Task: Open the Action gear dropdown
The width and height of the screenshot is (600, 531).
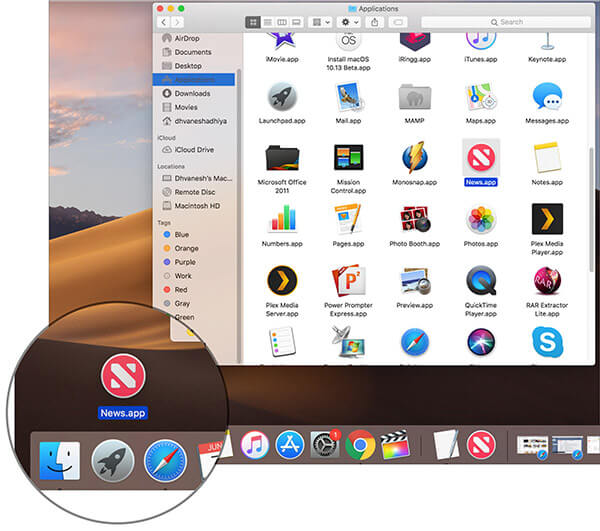Action: tap(349, 22)
